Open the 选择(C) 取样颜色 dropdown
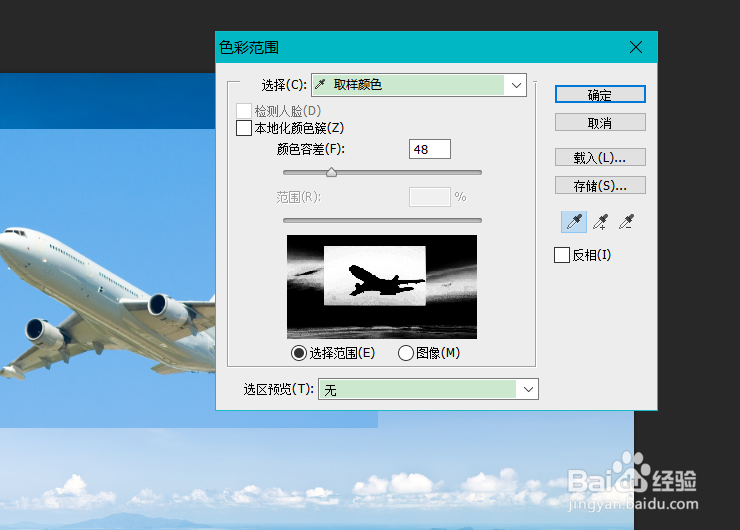 [419, 85]
